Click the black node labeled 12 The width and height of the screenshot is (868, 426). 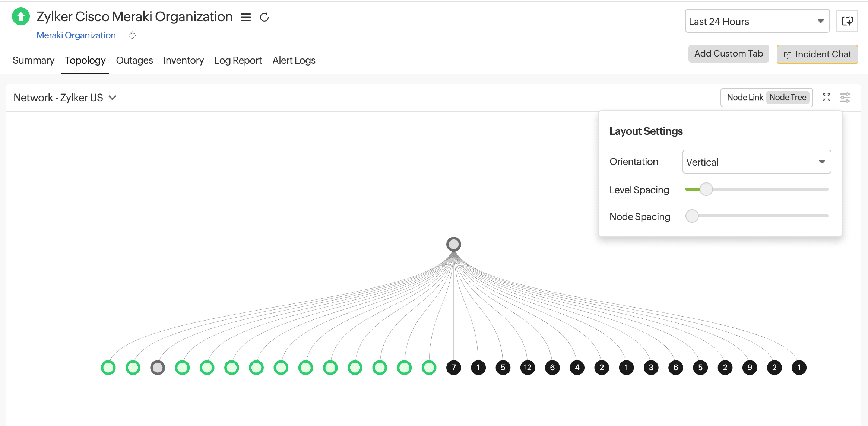tap(527, 368)
